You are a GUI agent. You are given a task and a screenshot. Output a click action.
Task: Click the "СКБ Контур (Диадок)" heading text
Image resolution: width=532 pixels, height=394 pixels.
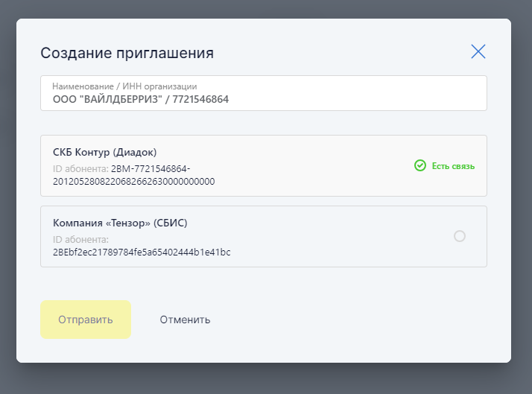pos(104,152)
